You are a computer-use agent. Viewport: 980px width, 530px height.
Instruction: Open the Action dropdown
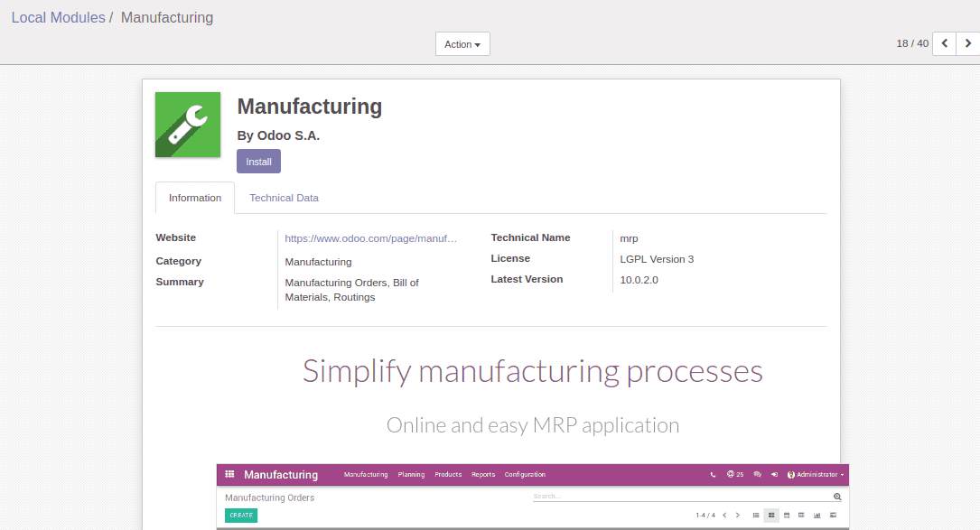point(462,43)
